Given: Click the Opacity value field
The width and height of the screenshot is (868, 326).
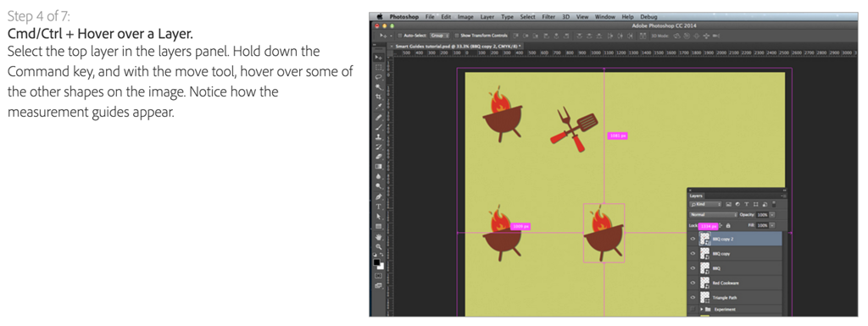Looking at the screenshot, I should pos(762,214).
